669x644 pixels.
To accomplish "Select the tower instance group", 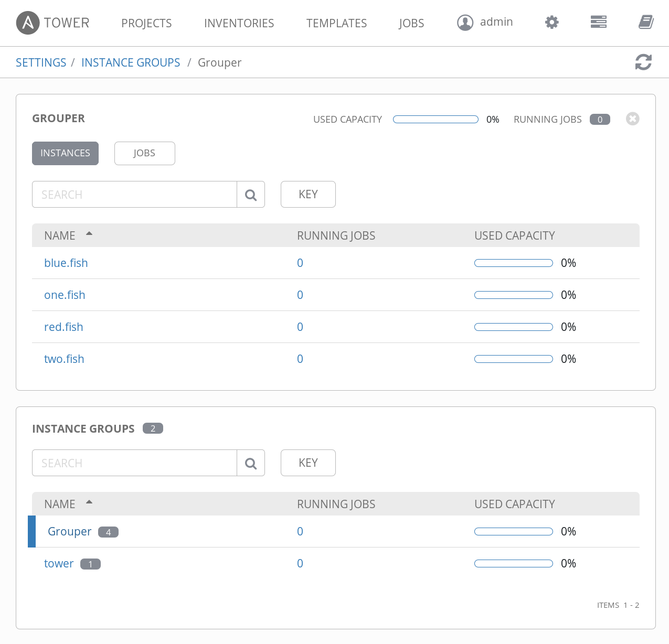I will (x=59, y=564).
